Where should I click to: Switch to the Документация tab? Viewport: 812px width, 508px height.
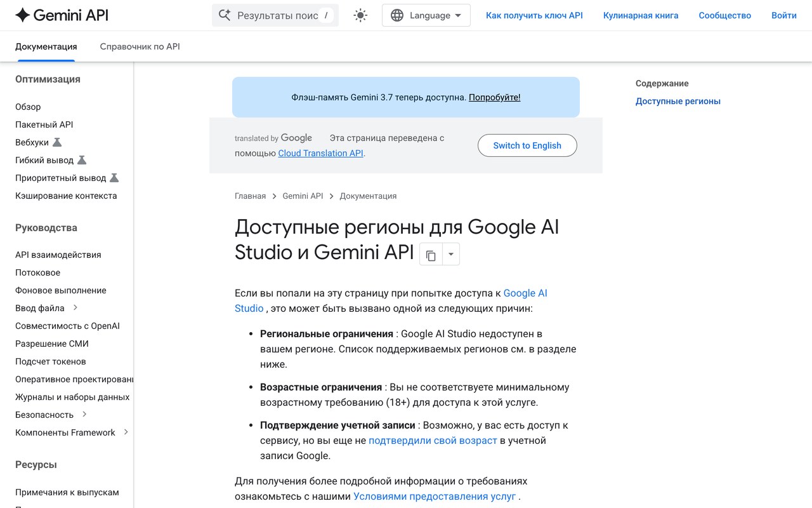[46, 46]
